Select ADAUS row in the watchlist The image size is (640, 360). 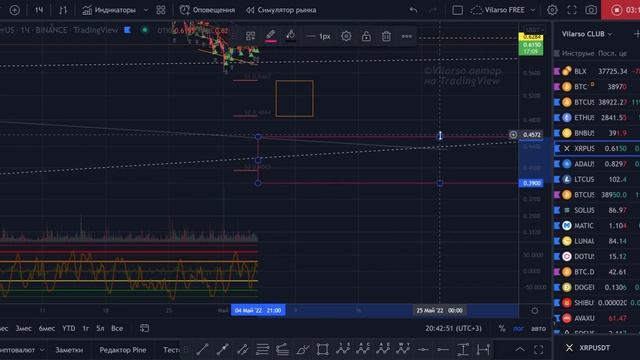click(597, 164)
